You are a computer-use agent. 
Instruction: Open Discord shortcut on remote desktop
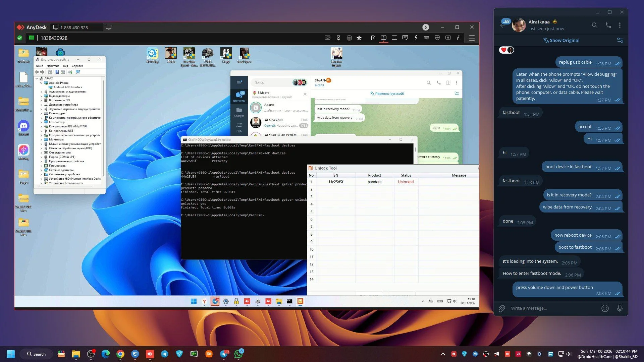[23, 127]
